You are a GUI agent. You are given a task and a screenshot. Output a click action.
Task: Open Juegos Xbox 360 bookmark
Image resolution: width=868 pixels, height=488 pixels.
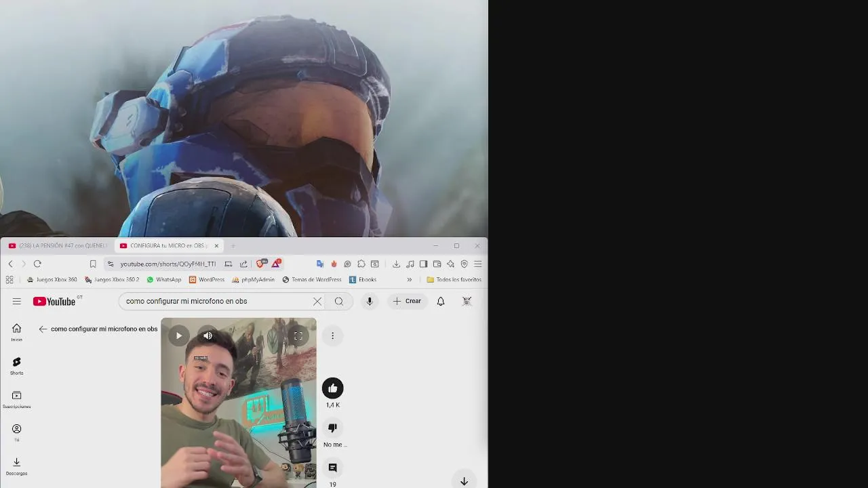click(52, 279)
